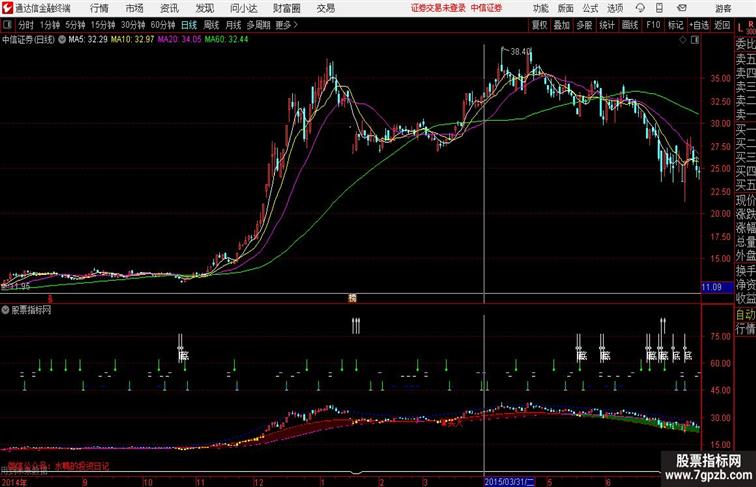Click the 游客 guest account label
This screenshot has width=756, height=487.
pos(723,8)
